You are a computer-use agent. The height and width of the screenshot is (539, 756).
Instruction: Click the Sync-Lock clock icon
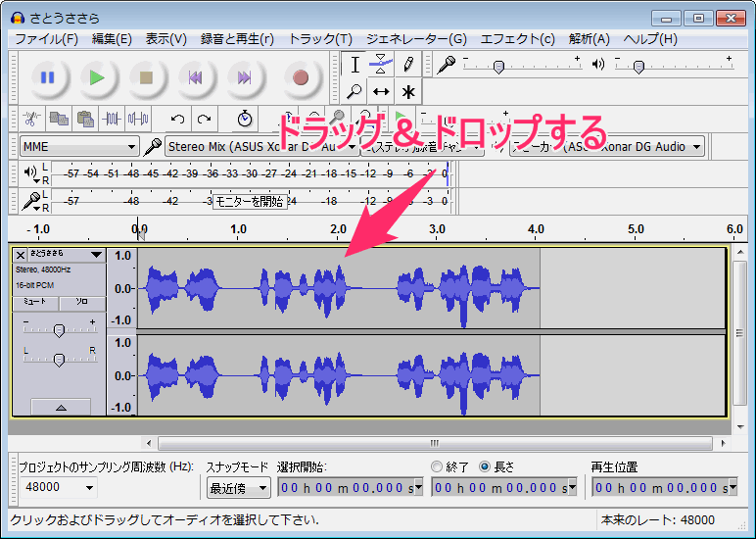(245, 119)
